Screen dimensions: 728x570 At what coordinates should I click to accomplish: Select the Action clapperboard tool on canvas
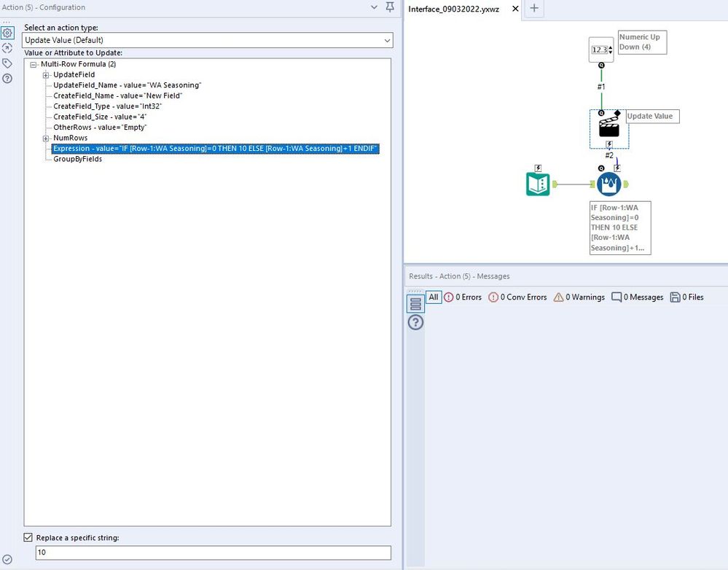click(608, 128)
